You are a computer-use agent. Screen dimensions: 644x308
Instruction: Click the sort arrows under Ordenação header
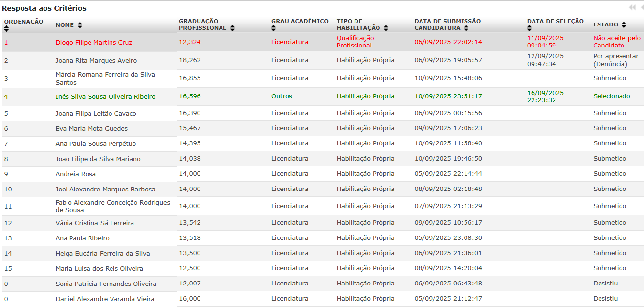tap(6, 29)
